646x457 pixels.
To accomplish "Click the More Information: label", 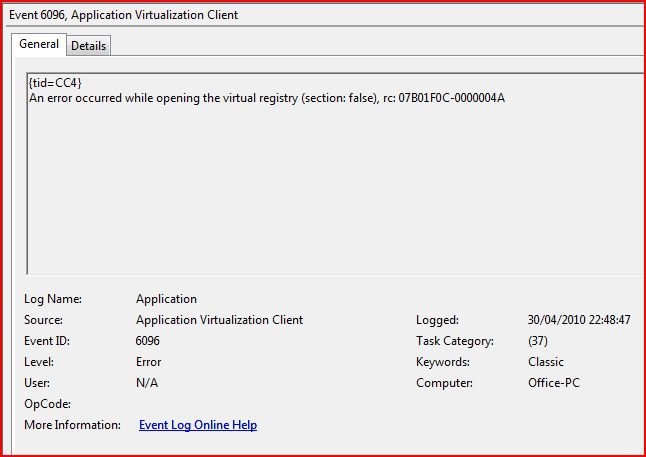I will (x=72, y=425).
